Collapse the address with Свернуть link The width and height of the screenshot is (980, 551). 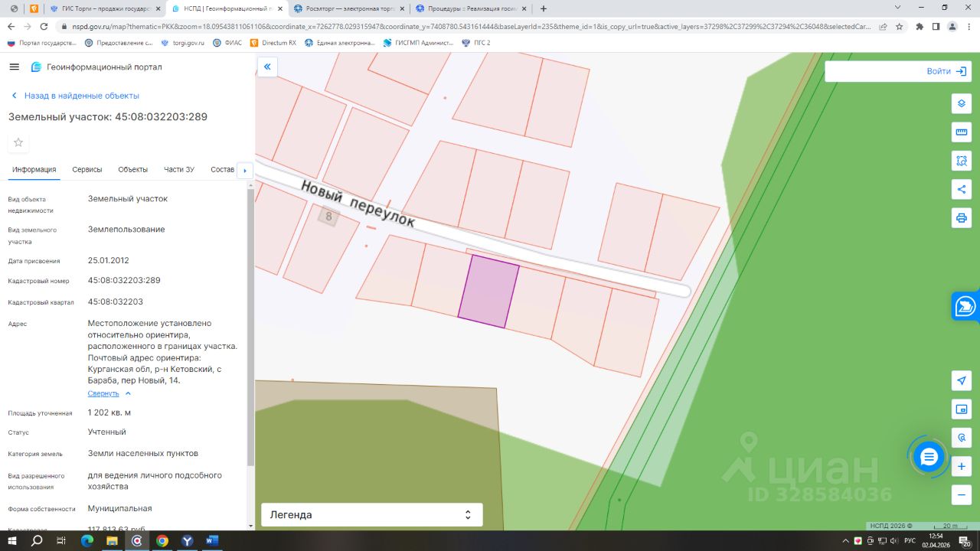pyautogui.click(x=109, y=393)
